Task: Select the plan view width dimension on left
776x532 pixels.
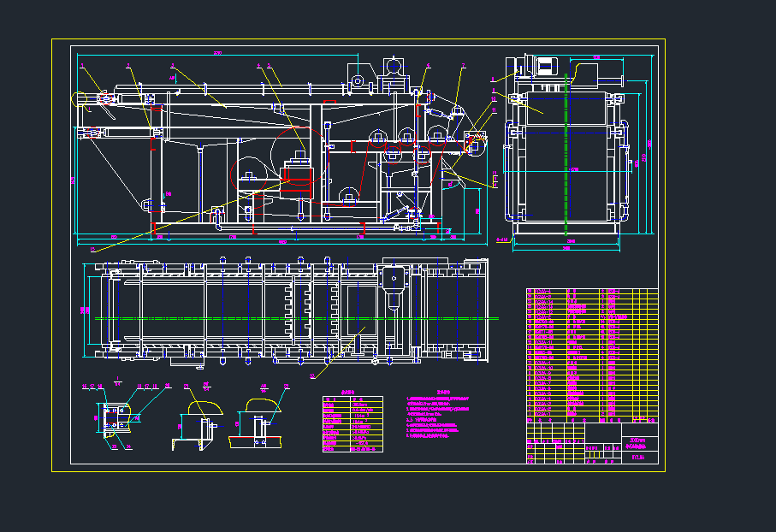Action: pos(84,310)
